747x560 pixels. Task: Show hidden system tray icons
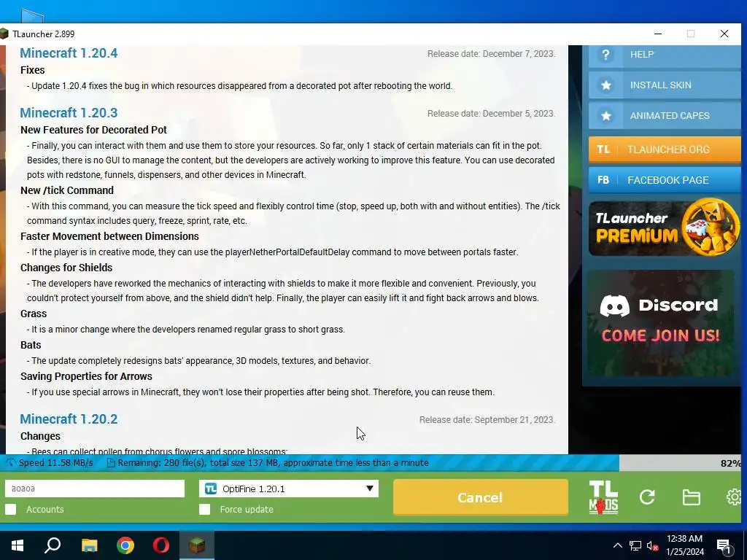[x=617, y=545]
